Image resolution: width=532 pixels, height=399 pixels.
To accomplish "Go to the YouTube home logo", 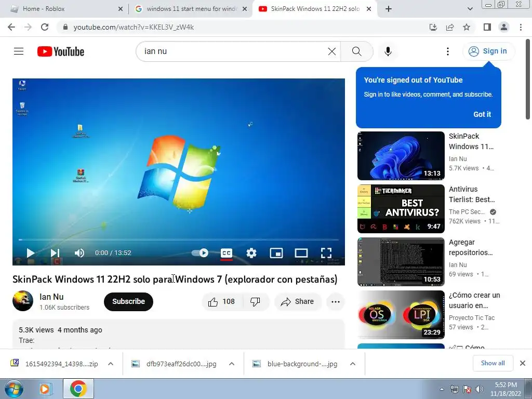I will [x=61, y=51].
